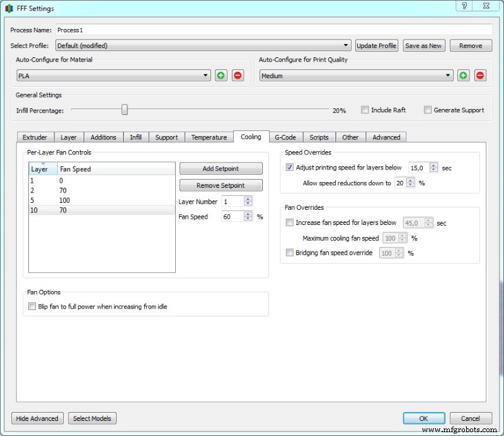Image resolution: width=504 pixels, height=436 pixels.
Task: Click the green add material button
Action: [220, 76]
